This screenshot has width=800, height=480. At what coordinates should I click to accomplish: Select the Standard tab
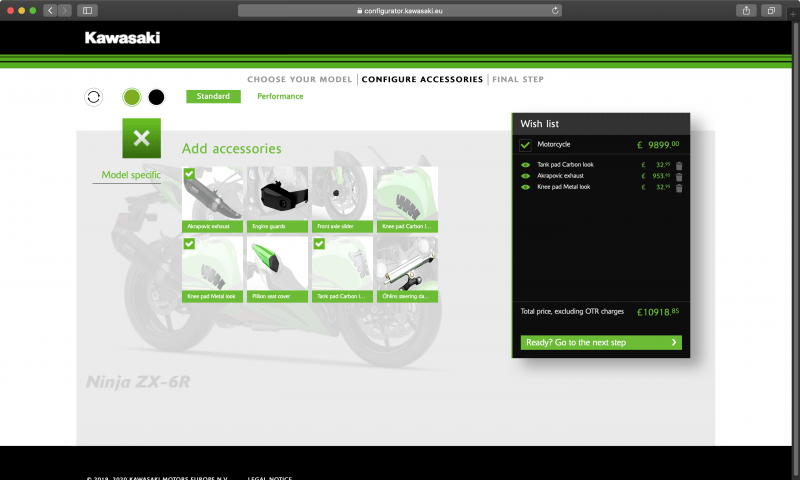pyautogui.click(x=213, y=97)
